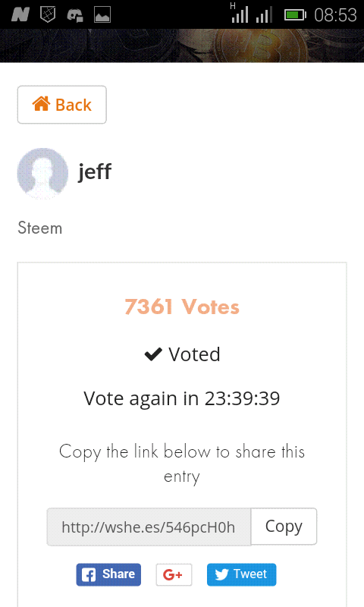Click the Voted checkmark icon
The height and width of the screenshot is (607, 364).
click(x=153, y=354)
